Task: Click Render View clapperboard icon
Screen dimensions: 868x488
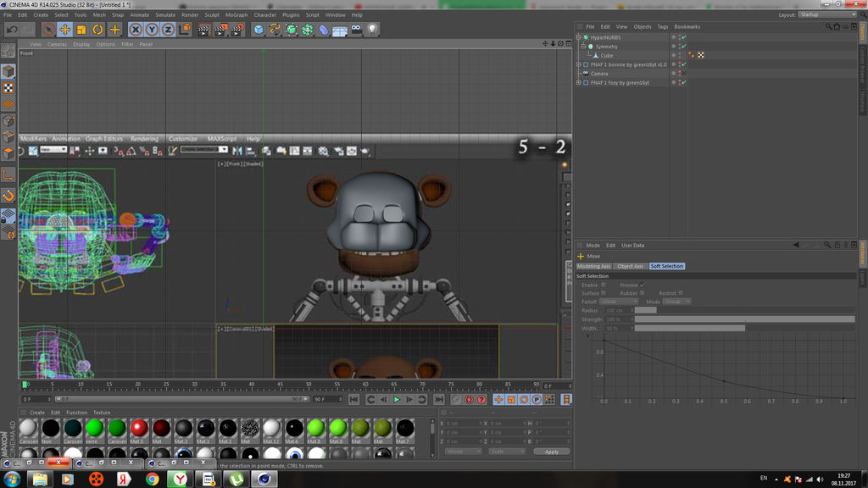Action: (x=203, y=30)
